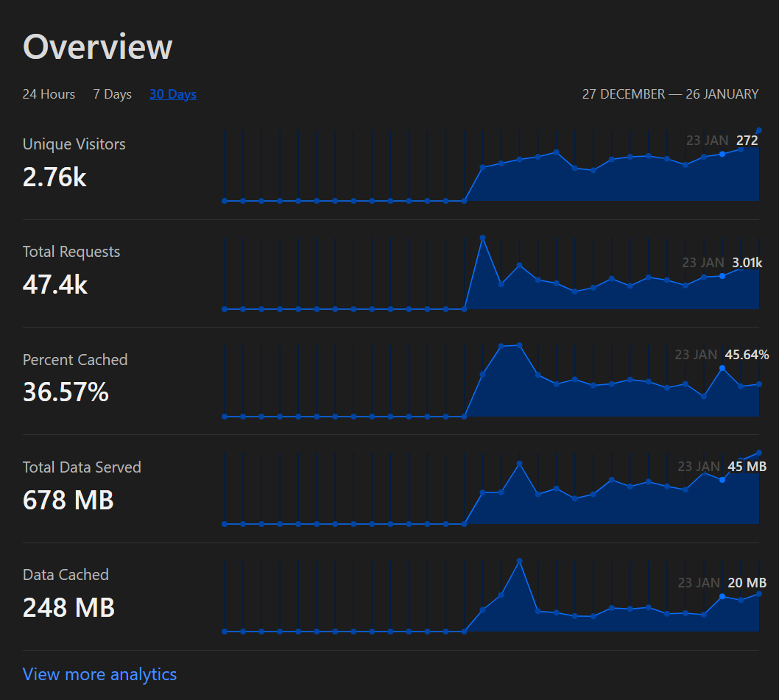
Task: Click the Percent Cached 36.57% value
Action: pos(66,392)
